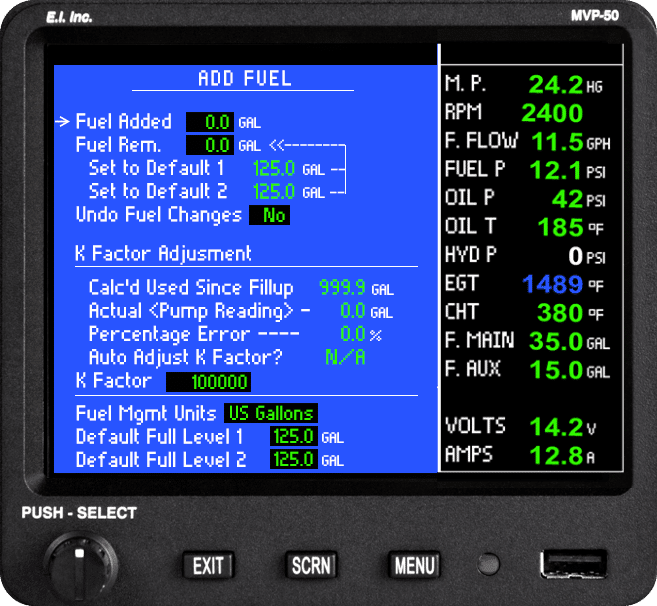Toggle the Undo Fuel Changes No field
The image size is (657, 606).
coord(269,215)
